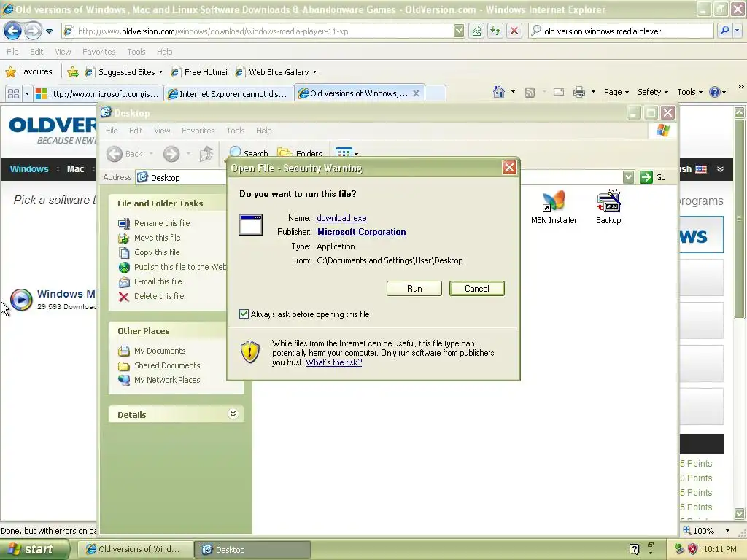Open the Free Hotmail favorites link
747x560 pixels.
[x=200, y=72]
